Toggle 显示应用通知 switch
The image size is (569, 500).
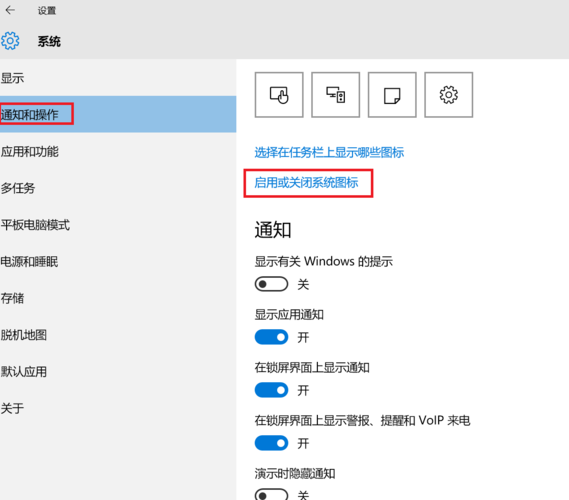[271, 337]
